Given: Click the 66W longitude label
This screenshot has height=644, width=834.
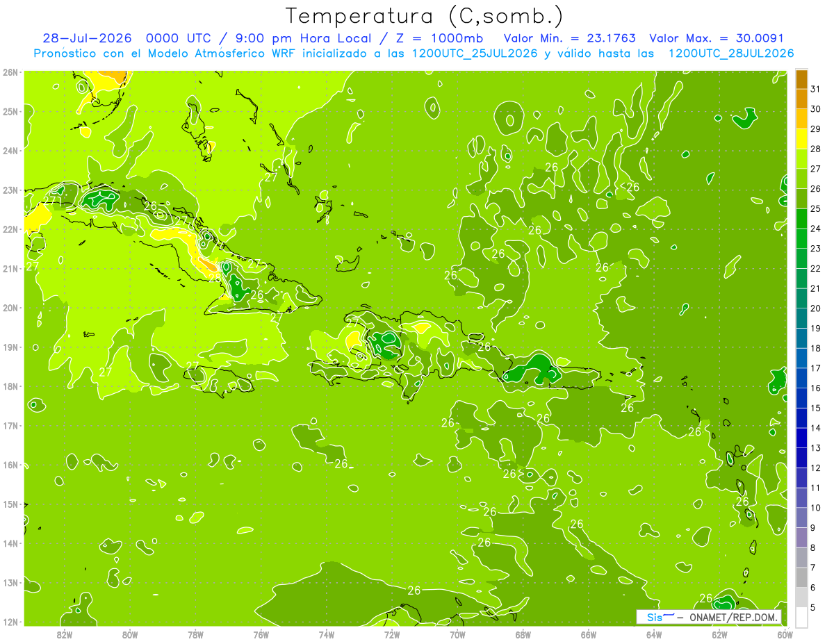Looking at the screenshot, I should click(589, 634).
